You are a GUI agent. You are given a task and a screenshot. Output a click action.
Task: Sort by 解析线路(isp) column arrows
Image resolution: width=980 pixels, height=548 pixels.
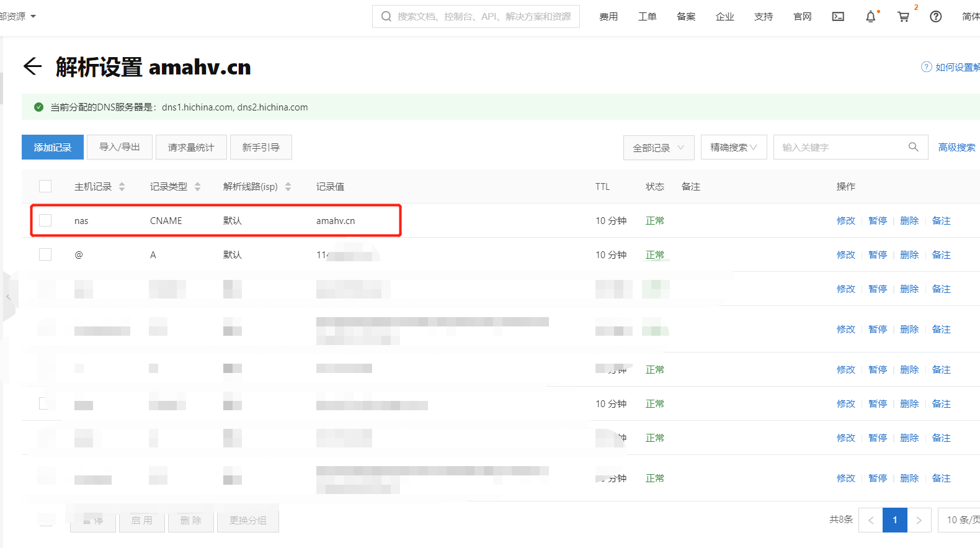point(288,187)
